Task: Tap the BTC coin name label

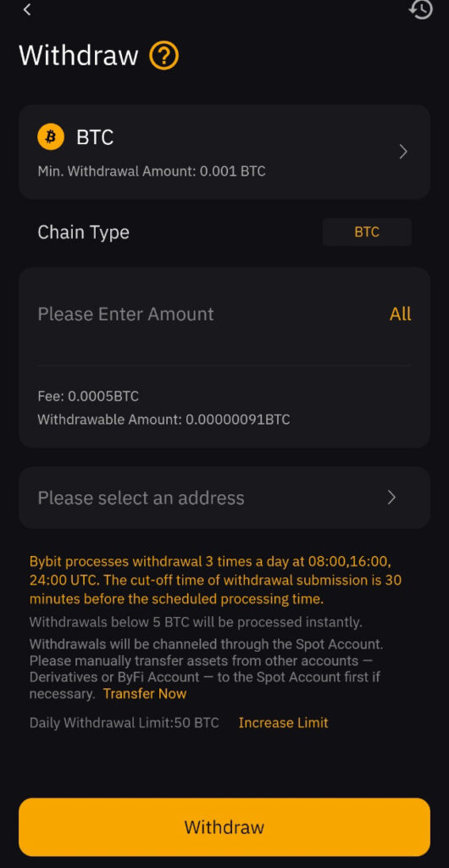Action: [95, 136]
